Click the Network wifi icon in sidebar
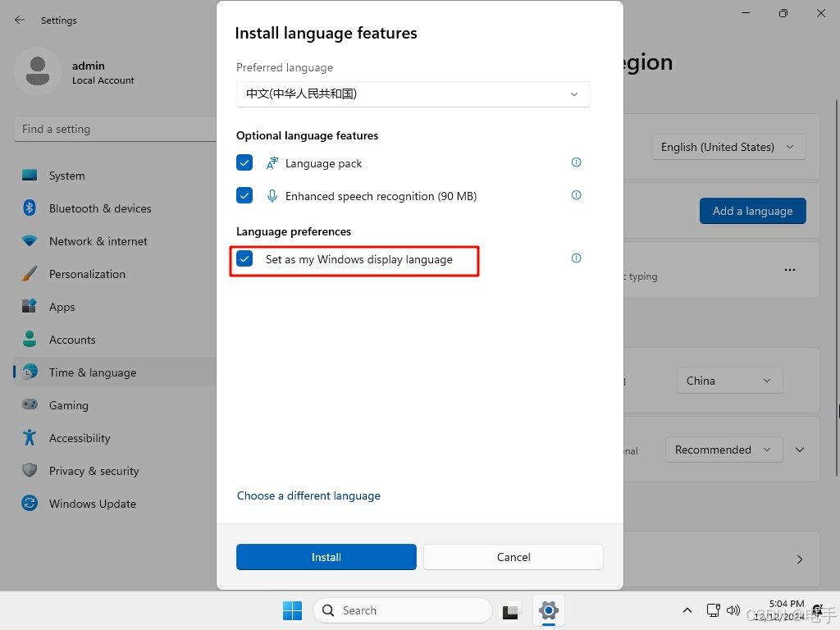This screenshot has width=840, height=630. click(x=30, y=240)
